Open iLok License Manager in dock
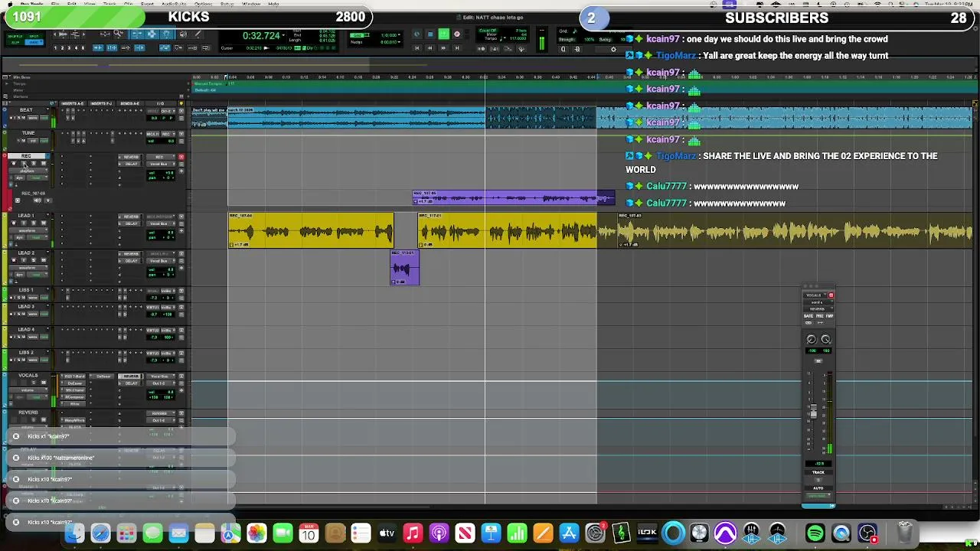This screenshot has width=980, height=551. click(647, 533)
